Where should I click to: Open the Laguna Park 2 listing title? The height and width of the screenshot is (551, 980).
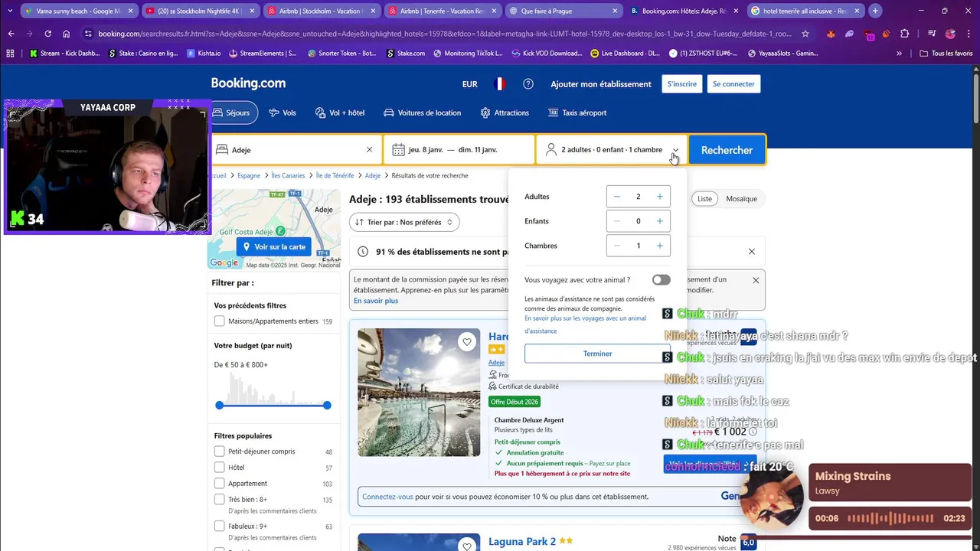(522, 541)
